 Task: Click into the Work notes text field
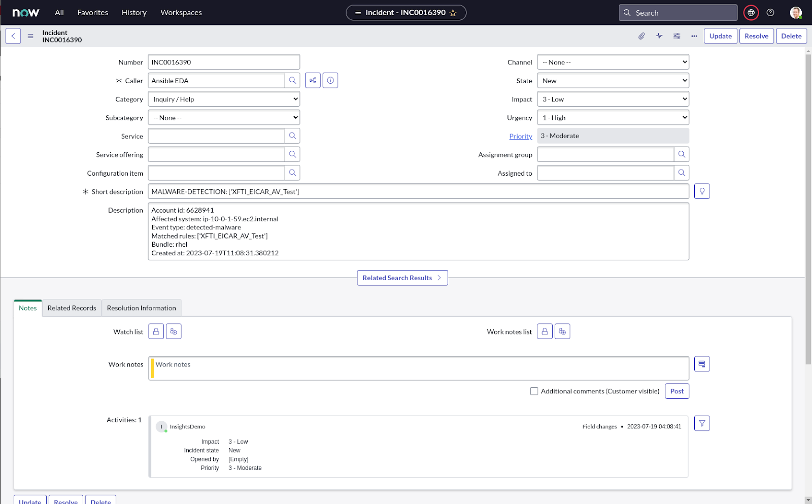pos(419,368)
